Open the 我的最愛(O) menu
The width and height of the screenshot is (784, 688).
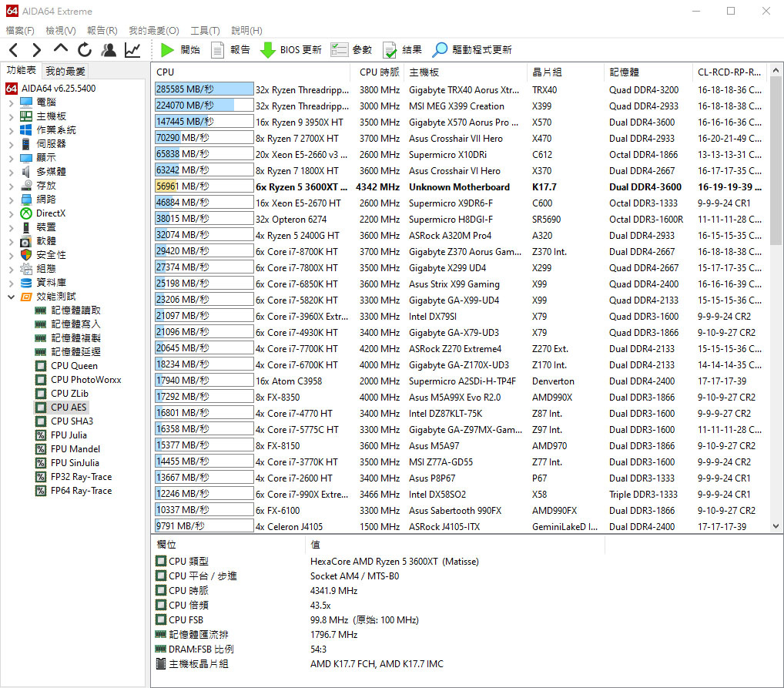point(154,31)
